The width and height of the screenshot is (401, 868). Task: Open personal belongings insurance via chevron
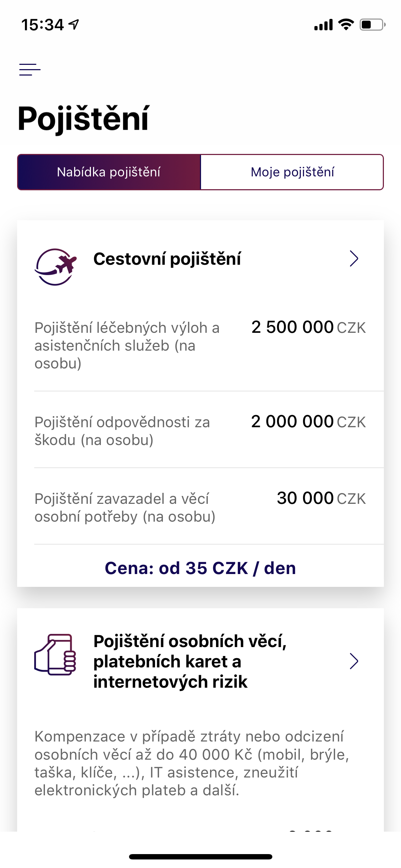pos(354,661)
